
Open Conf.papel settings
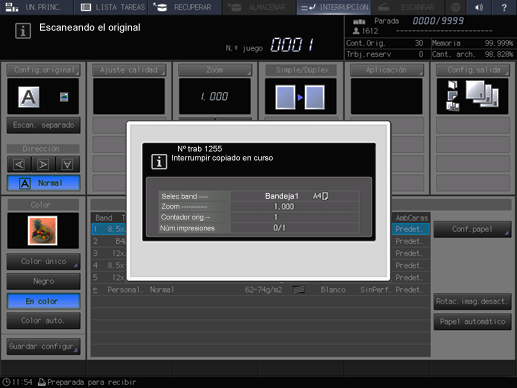tap(472, 229)
